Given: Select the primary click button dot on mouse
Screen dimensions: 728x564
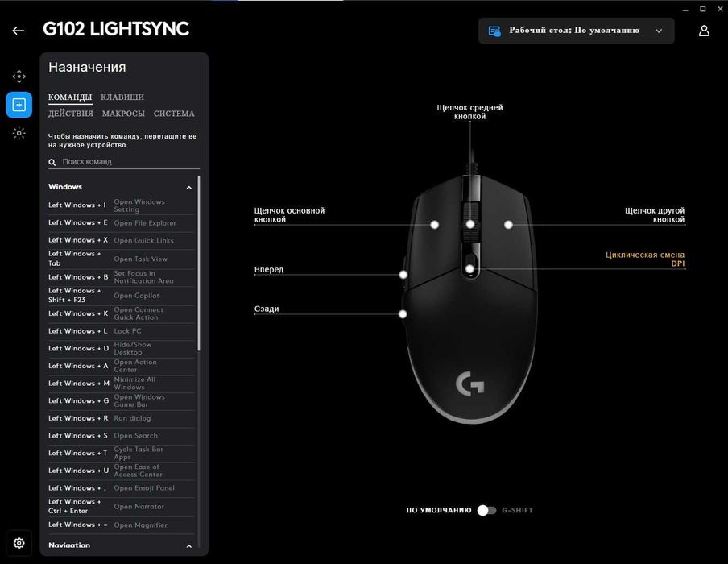Looking at the screenshot, I should (x=435, y=225).
